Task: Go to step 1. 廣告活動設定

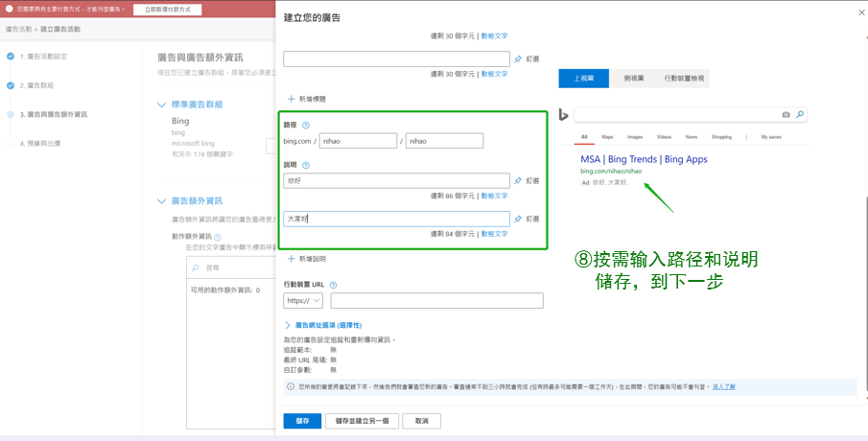Action: tap(44, 57)
